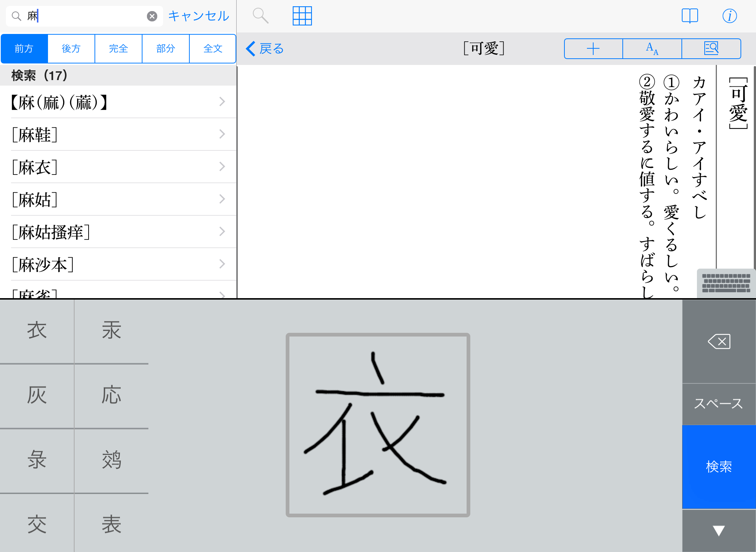This screenshot has width=756, height=552.
Task: Click the magnifier search icon in toolbar
Action: [260, 16]
